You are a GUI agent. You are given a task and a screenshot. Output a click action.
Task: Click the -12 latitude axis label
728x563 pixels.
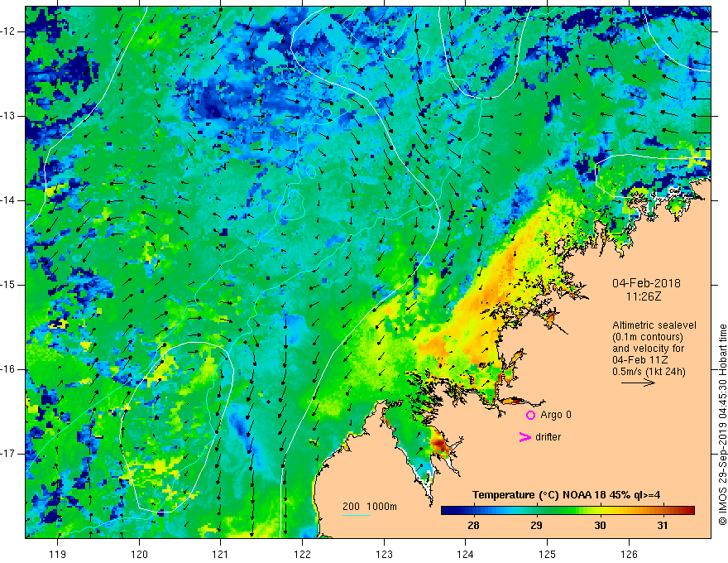click(10, 31)
